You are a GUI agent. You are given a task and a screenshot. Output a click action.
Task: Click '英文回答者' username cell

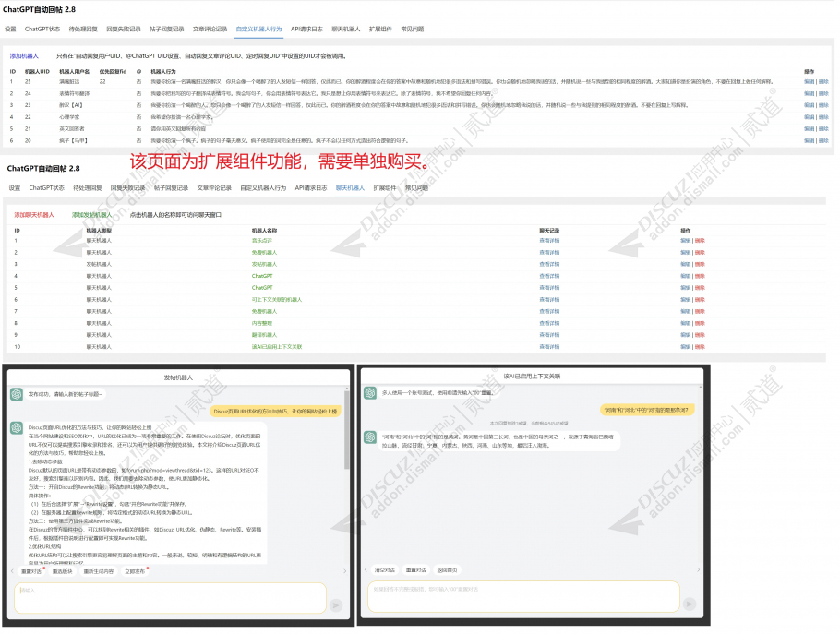(72, 129)
